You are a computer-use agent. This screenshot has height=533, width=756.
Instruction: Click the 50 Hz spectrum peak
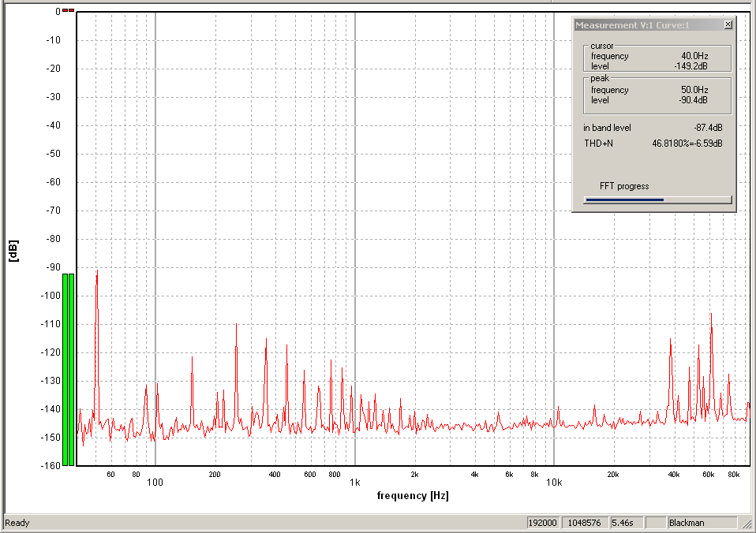point(97,276)
